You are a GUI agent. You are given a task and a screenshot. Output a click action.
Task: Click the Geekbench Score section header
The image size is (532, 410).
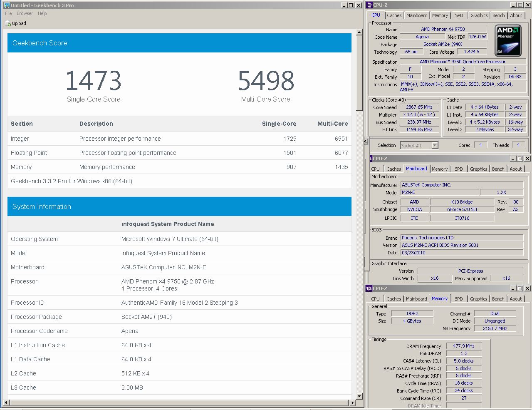coord(179,43)
